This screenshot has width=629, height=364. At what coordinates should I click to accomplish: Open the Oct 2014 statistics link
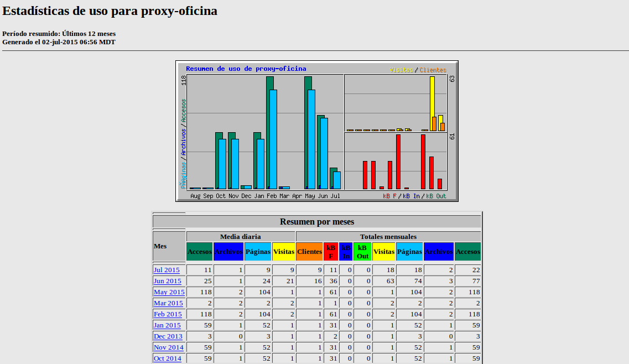[x=167, y=358]
